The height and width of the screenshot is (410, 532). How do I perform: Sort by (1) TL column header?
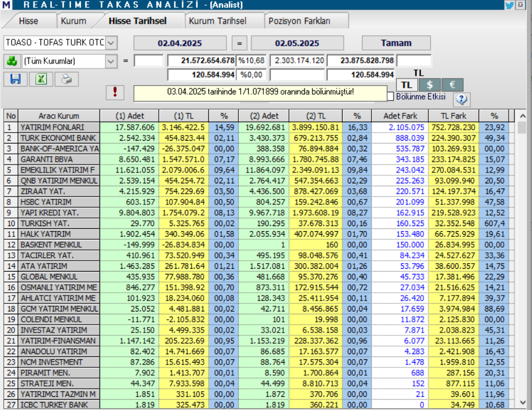(x=184, y=116)
